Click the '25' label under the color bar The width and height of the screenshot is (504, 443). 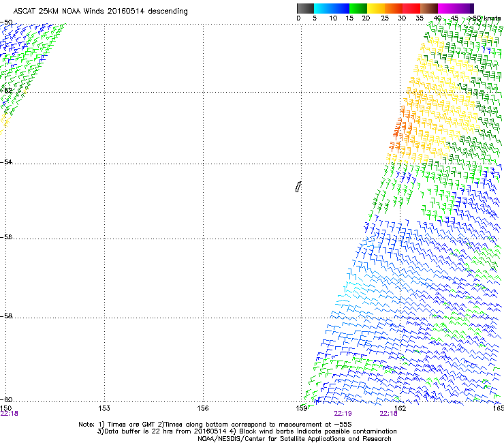pos(385,18)
